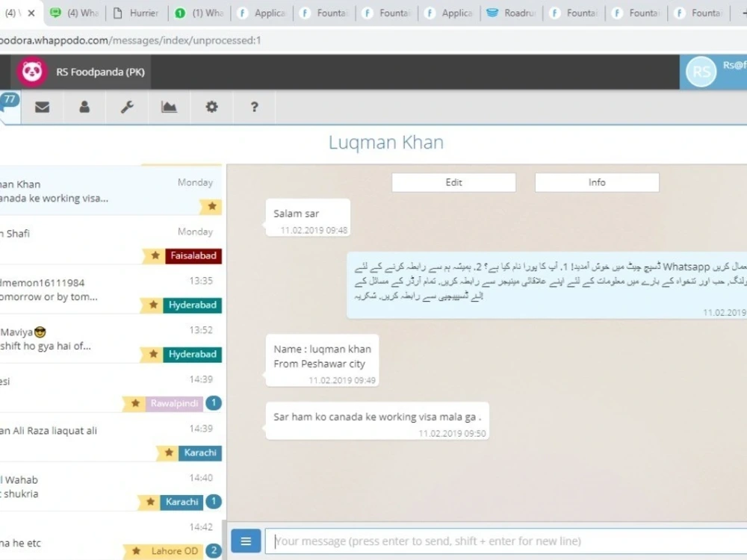The height and width of the screenshot is (560, 747).
Task: Click the Luqman Khan chat heading
Action: point(386,143)
